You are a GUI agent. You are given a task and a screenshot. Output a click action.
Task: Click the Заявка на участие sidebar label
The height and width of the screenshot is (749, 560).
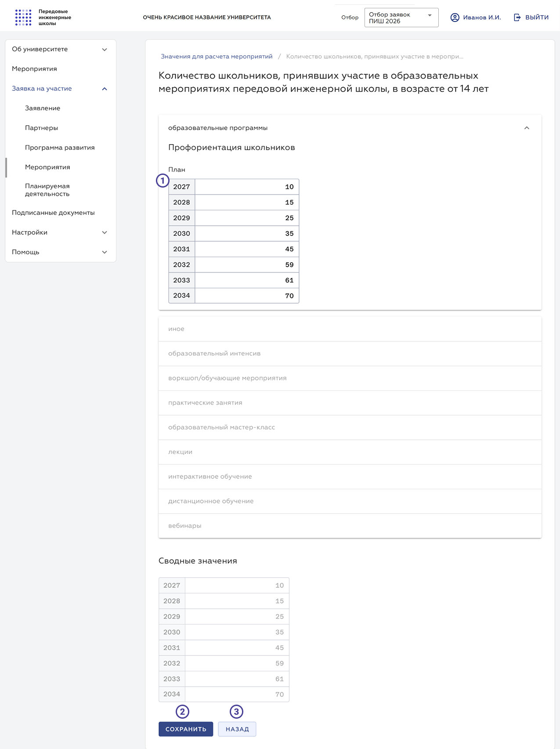pos(42,89)
